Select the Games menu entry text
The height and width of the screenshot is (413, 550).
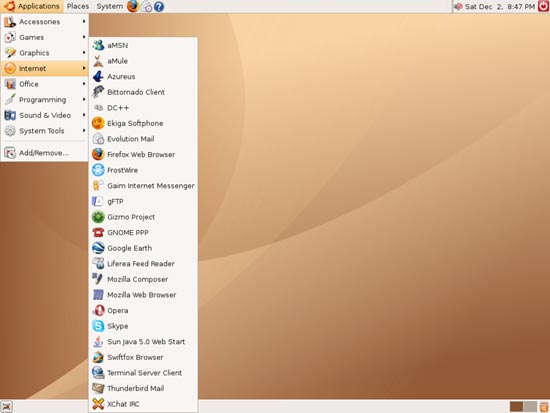pyautogui.click(x=32, y=37)
